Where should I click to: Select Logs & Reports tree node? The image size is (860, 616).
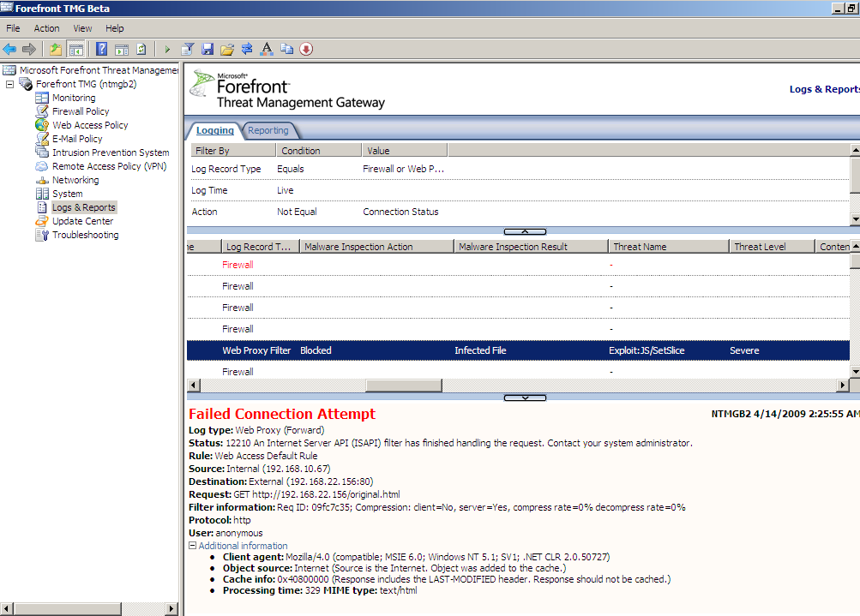coord(84,207)
